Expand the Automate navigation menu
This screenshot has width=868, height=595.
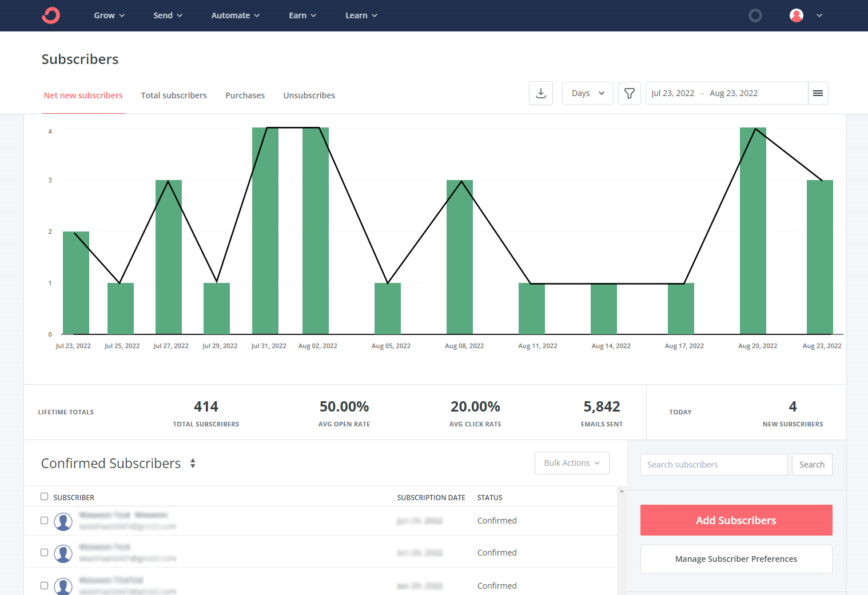tap(236, 15)
